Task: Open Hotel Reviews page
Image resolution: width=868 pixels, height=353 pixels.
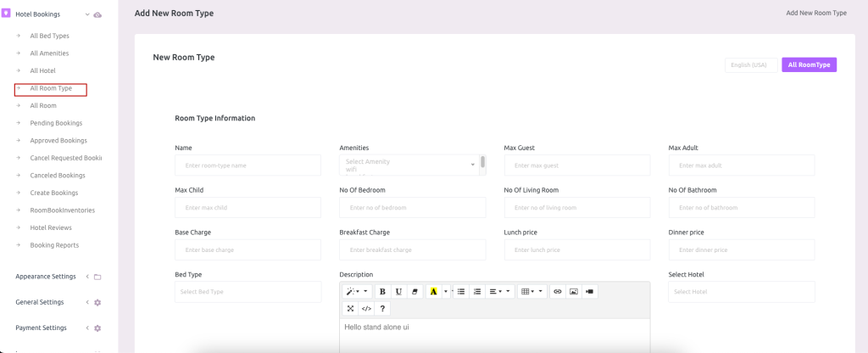Action: point(51,227)
